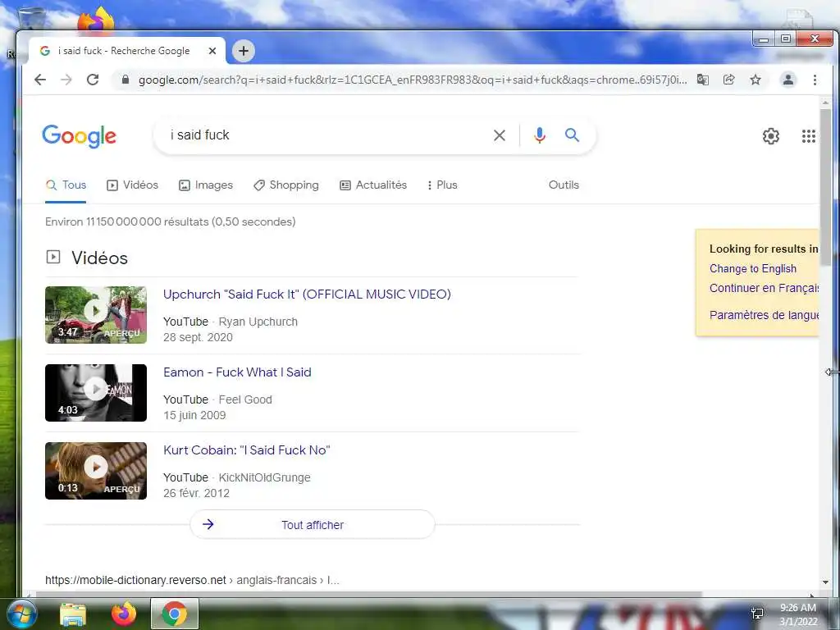Click the 'KickNitOldGrunge' channel name
Image resolution: width=840 pixels, height=630 pixels.
click(x=265, y=477)
